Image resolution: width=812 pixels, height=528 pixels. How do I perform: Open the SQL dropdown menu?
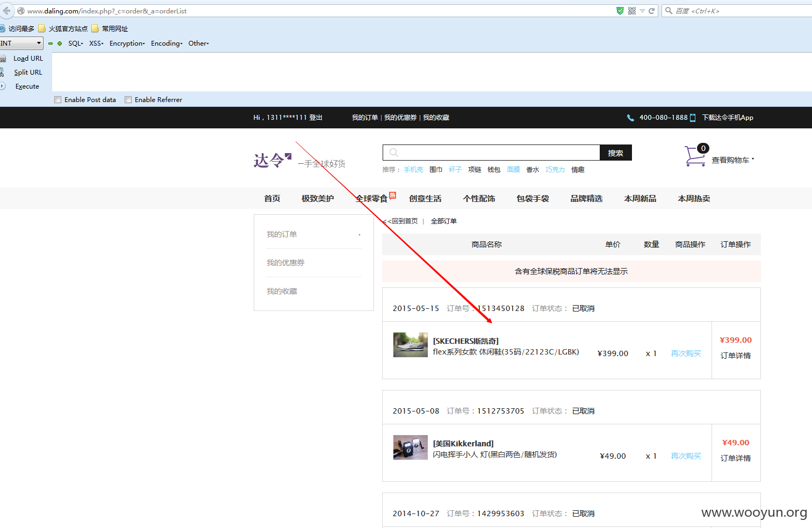[x=76, y=44]
